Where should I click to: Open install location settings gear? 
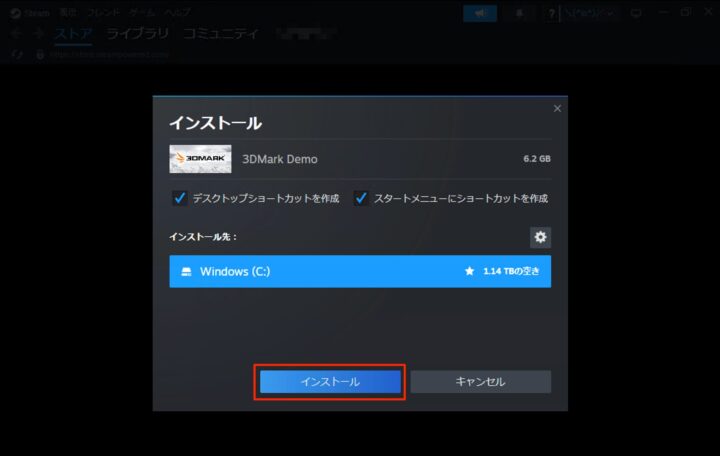click(540, 237)
